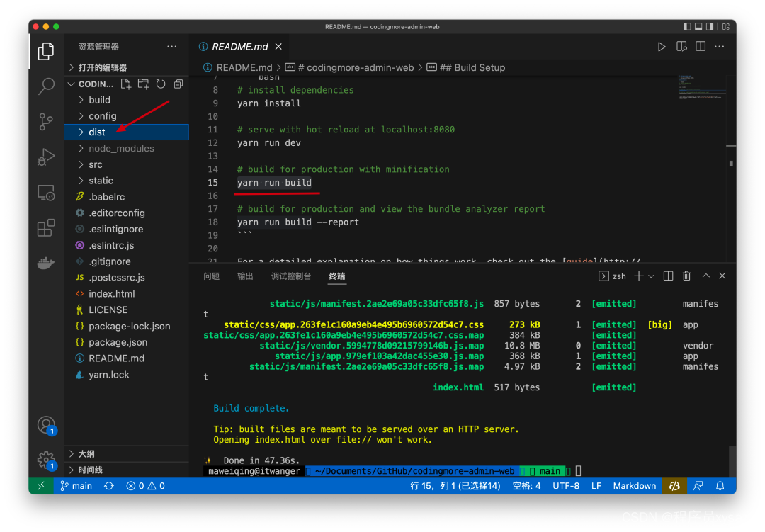Add a new terminal with plus icon
This screenshot has height=532, width=765.
tap(638, 276)
